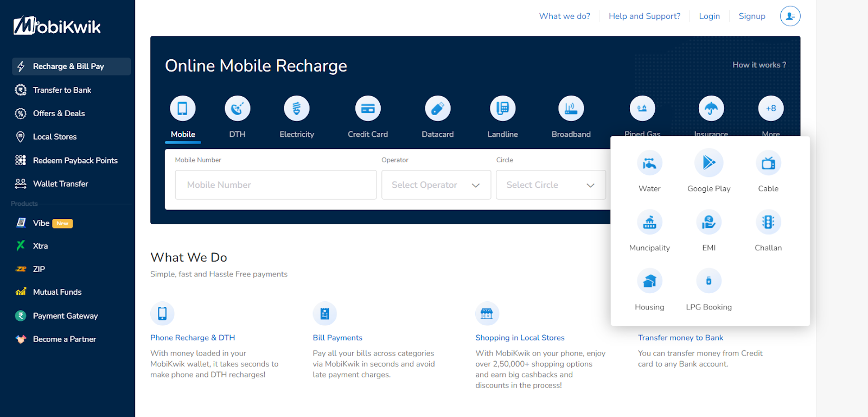The image size is (868, 417).
Task: Open the LPG Booking icon
Action: 709,281
